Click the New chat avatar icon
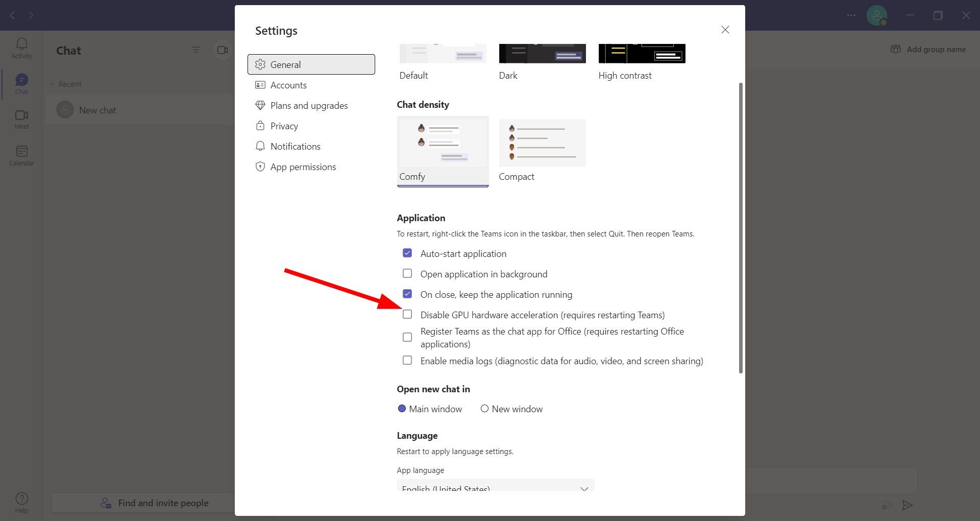Viewport: 980px width, 521px height. (65, 110)
